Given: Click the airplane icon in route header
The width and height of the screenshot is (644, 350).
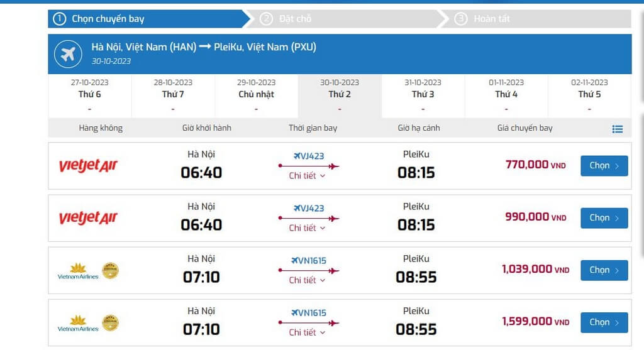Looking at the screenshot, I should point(68,55).
